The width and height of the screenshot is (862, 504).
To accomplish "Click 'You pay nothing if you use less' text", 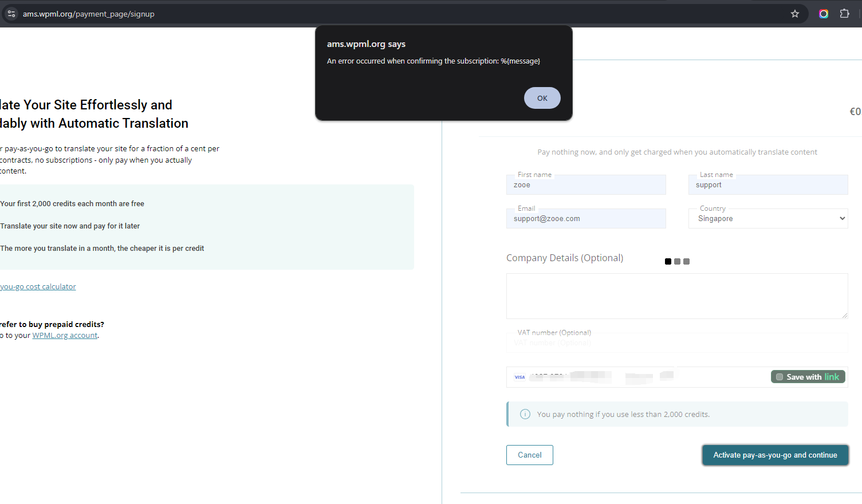I will [623, 414].
